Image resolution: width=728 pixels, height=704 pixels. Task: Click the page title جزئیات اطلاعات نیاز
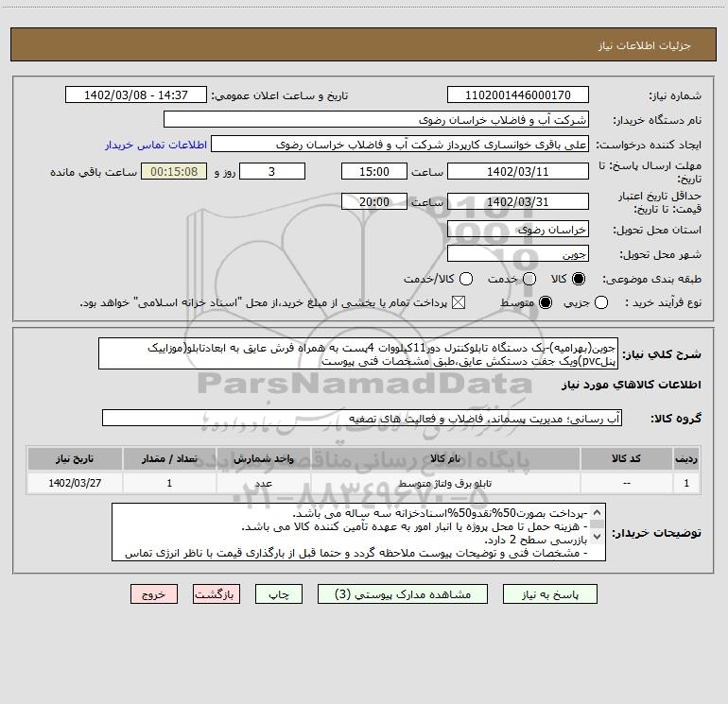644,45
